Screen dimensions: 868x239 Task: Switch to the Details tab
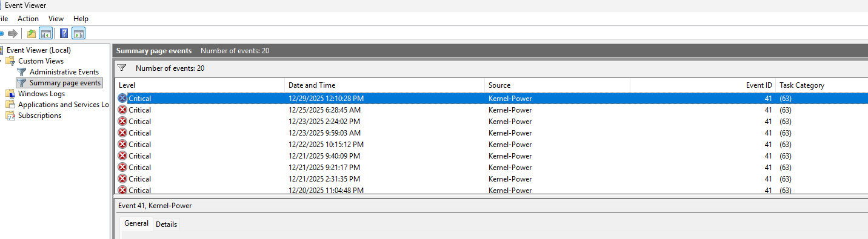(x=167, y=224)
